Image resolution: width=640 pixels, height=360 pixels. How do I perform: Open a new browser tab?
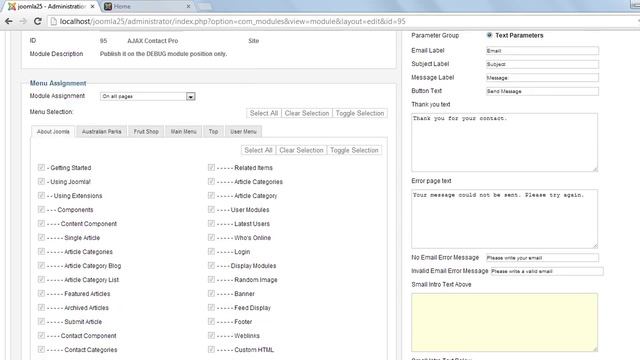pos(204,7)
